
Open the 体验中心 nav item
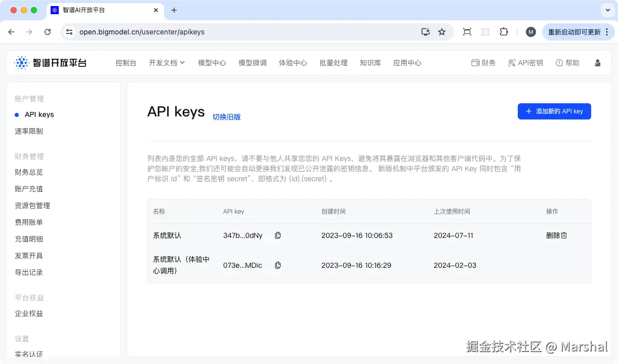pos(293,63)
